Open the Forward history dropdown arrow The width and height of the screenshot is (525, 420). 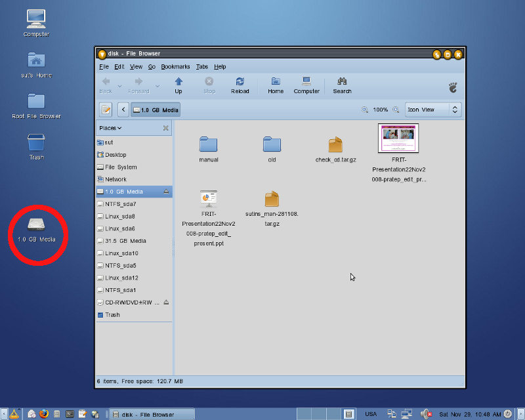pos(157,86)
